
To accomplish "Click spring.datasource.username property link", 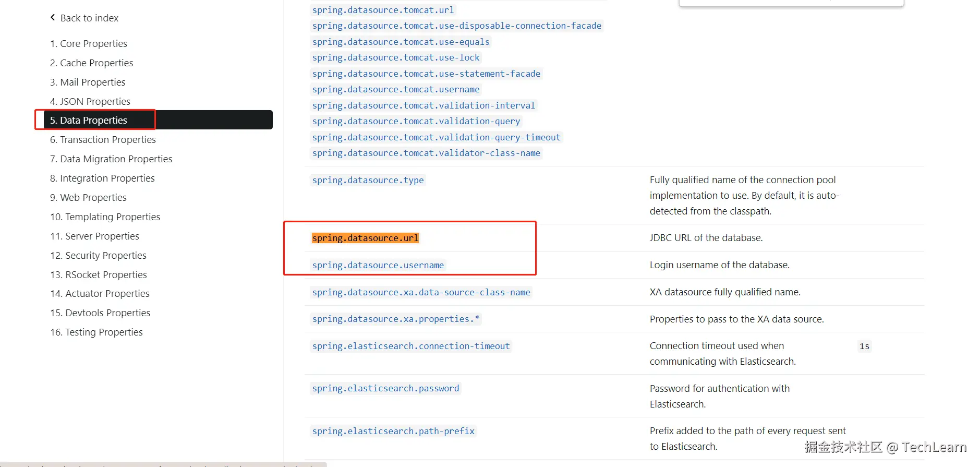I will coord(378,265).
